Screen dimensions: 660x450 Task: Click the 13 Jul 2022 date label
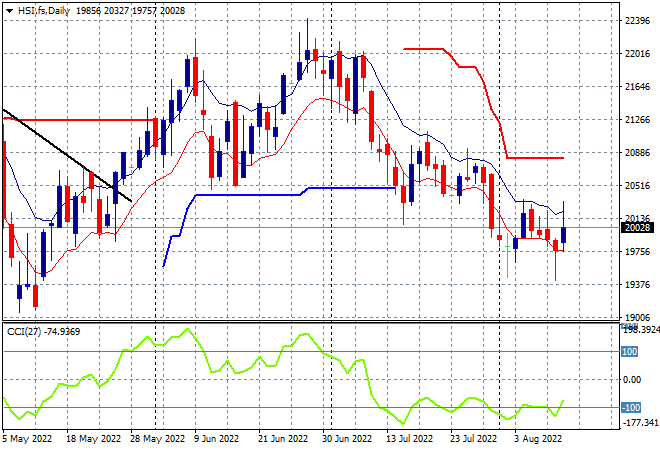click(x=410, y=439)
